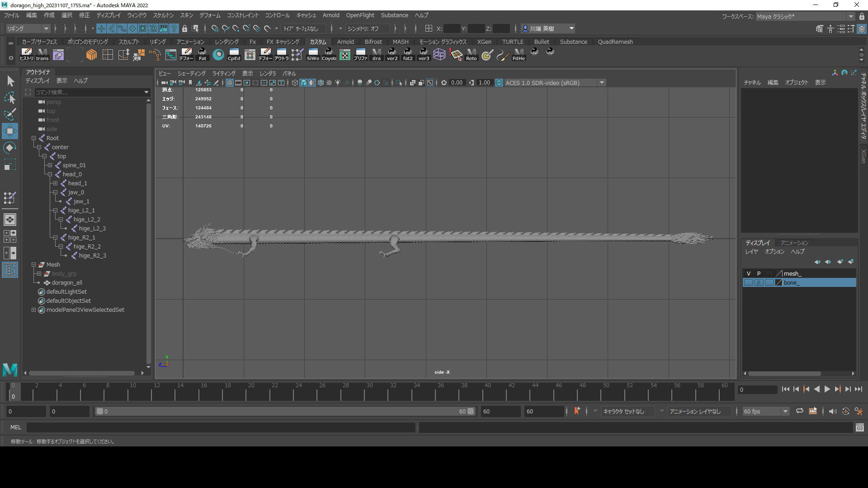868x488 pixels.
Task: Open the リギング menu set dropdown
Action: (27, 28)
